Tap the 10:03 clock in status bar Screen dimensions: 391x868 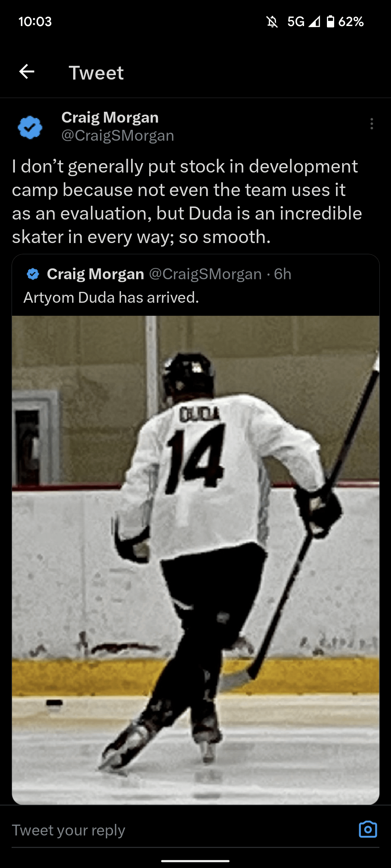click(35, 22)
